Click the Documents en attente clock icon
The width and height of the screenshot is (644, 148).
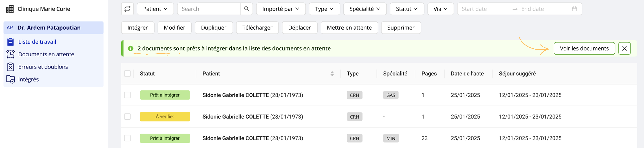(10, 54)
